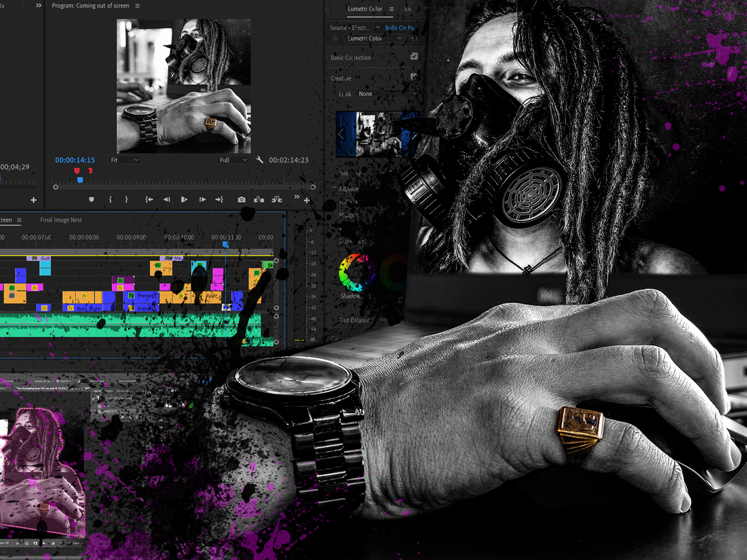This screenshot has width=747, height=560.
Task: Click the Extract icon in transport bar
Action: tap(277, 200)
